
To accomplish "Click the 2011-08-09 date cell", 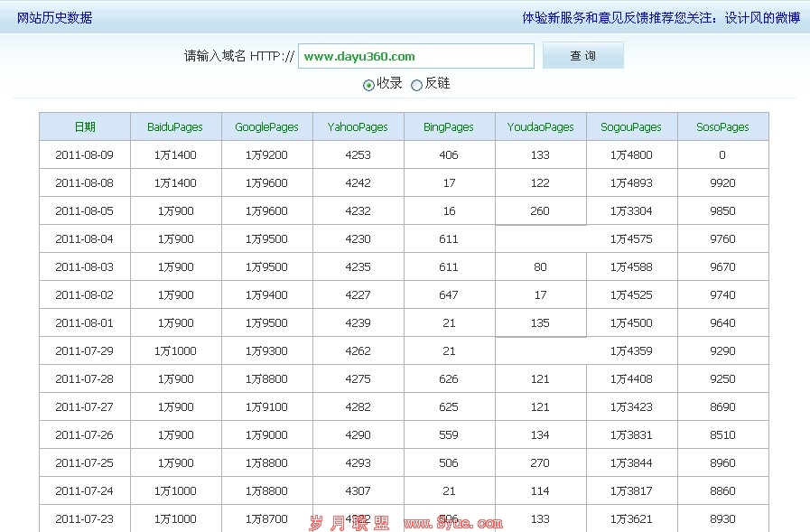I will coord(85,155).
